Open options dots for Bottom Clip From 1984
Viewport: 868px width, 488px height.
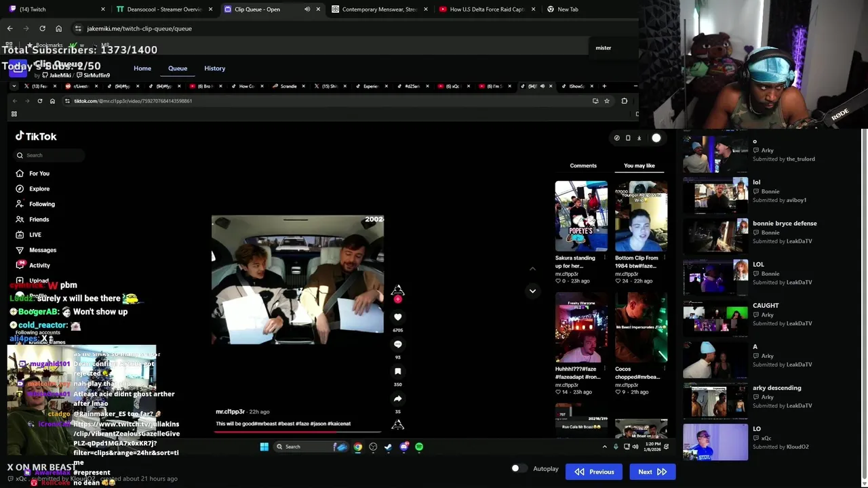click(x=664, y=258)
